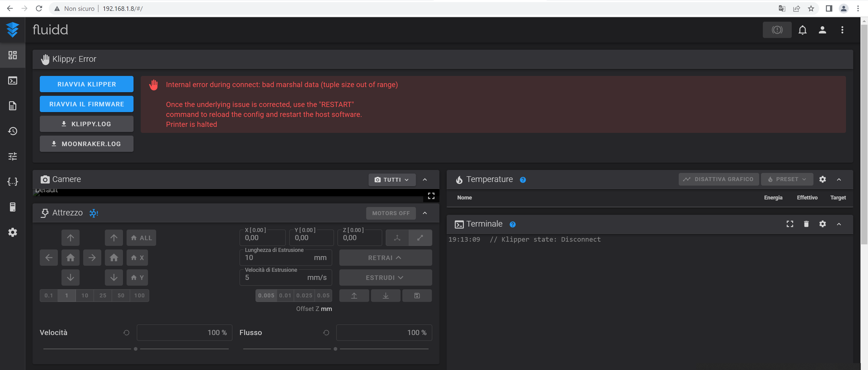The image size is (868, 370).
Task: Open the TUTTI camera dropdown
Action: [392, 180]
